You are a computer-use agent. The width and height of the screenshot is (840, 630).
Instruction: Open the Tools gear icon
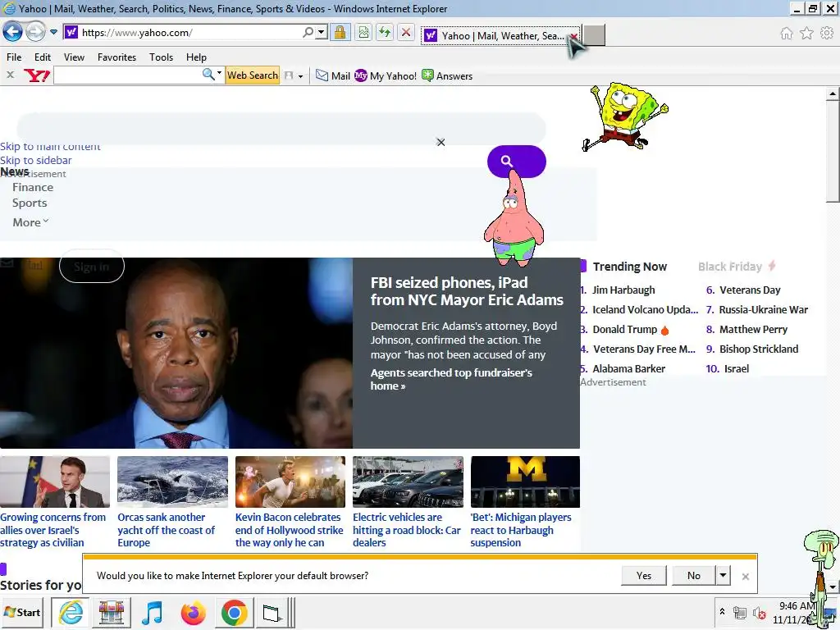tap(827, 33)
